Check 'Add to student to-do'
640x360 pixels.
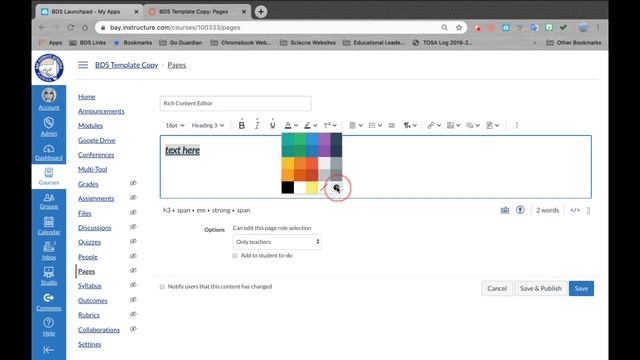pos(235,256)
